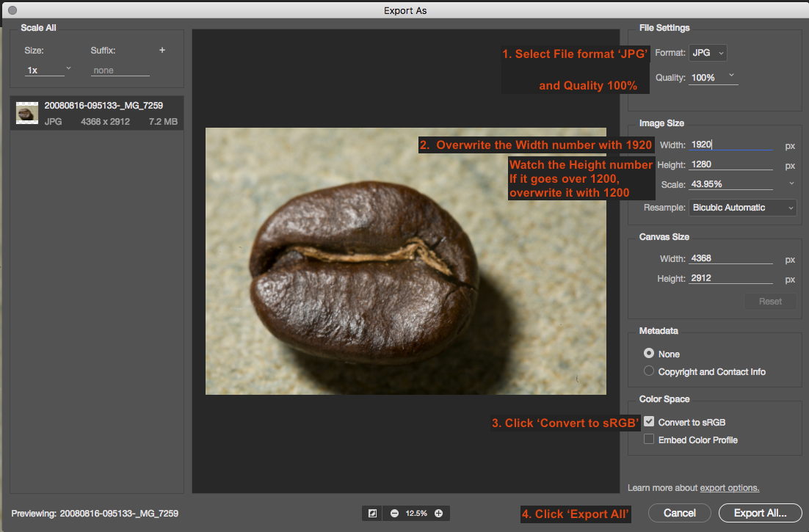This screenshot has height=532, width=809.
Task: Enable the Embed Color Profile checkbox
Action: pyautogui.click(x=649, y=440)
